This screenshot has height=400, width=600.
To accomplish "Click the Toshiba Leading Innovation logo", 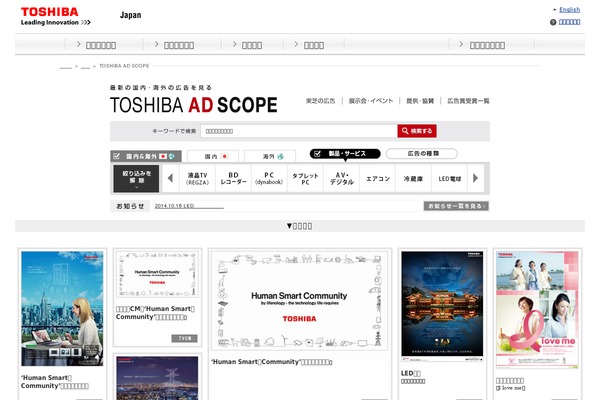I will [55, 16].
